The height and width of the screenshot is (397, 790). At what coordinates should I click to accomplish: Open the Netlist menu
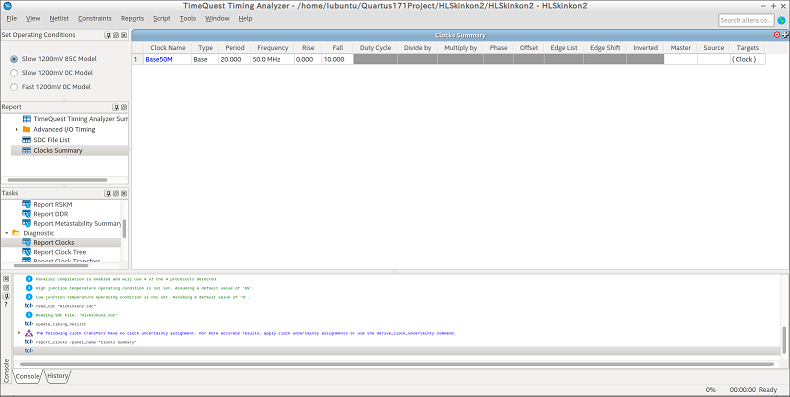pos(59,19)
